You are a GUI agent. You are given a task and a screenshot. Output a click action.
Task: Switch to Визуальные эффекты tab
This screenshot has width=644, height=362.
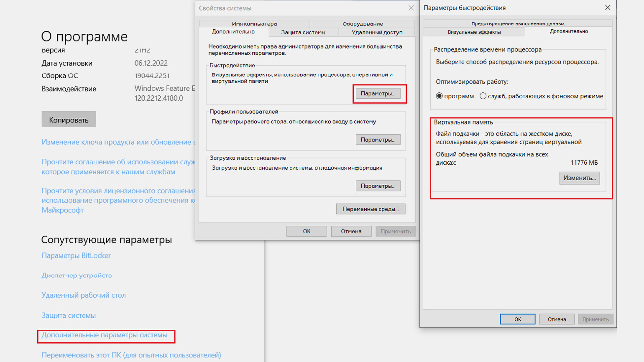(x=474, y=32)
